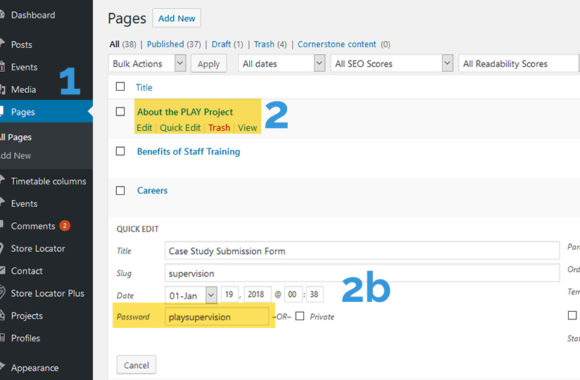Open the Store Locator menu item
The width and height of the screenshot is (580, 380).
click(x=38, y=249)
